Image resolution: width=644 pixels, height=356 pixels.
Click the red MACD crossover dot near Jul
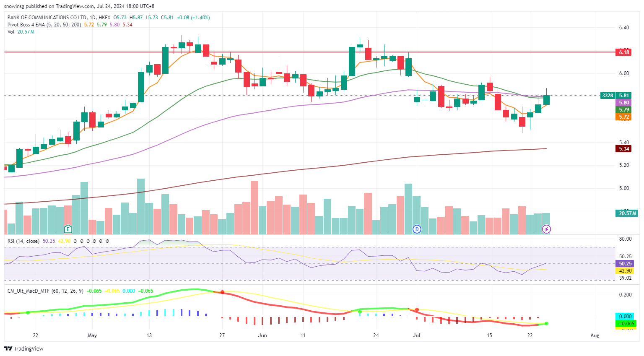tap(417, 310)
